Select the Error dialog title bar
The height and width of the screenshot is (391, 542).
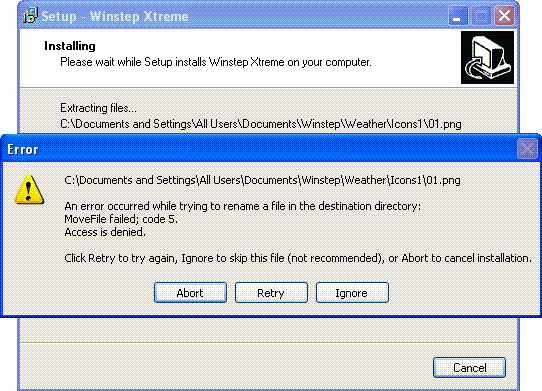tap(259, 149)
